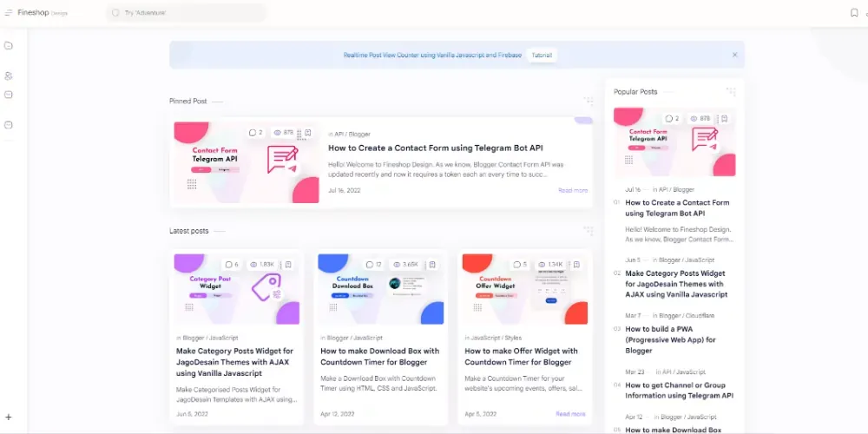Click the sidebar icon below people icon
Image resolution: width=868 pixels, height=434 pixels.
point(9,95)
